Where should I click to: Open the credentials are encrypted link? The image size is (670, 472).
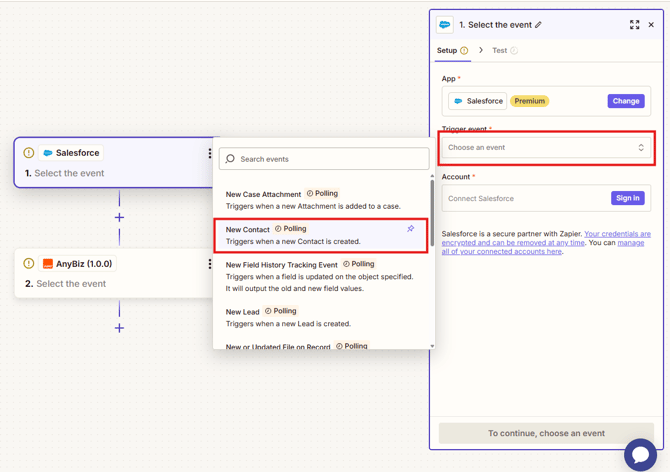pyautogui.click(x=546, y=238)
